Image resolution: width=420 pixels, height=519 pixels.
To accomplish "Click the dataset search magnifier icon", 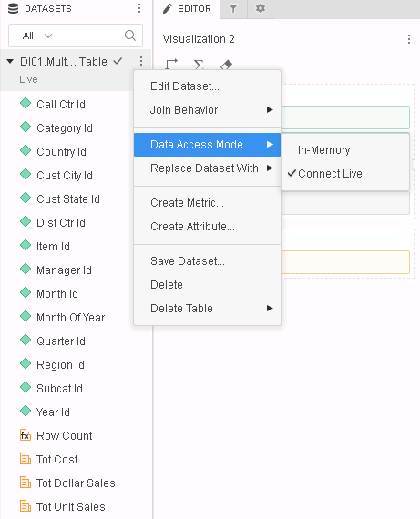I will click(130, 36).
